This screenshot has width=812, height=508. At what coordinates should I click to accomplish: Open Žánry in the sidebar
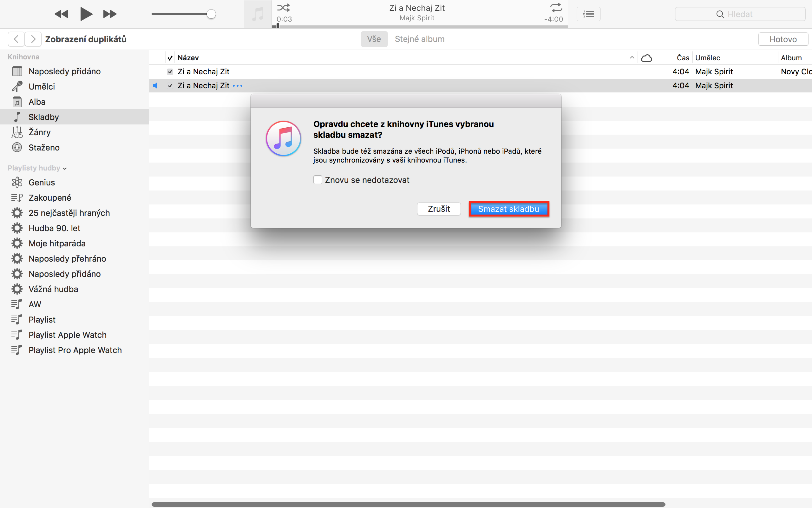point(75,132)
